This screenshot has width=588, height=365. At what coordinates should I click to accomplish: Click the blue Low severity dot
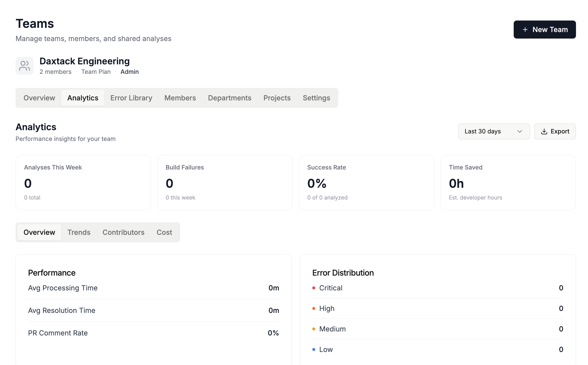[314, 349]
